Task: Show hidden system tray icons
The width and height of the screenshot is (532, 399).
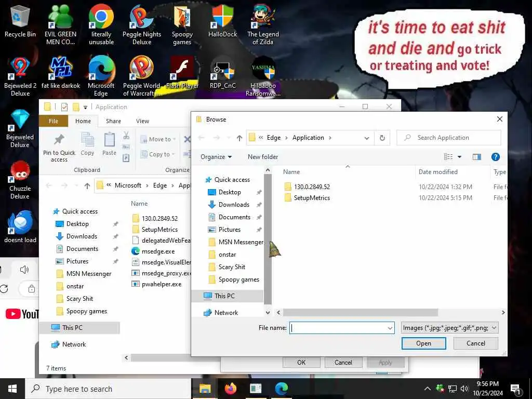Action: [x=428, y=389]
